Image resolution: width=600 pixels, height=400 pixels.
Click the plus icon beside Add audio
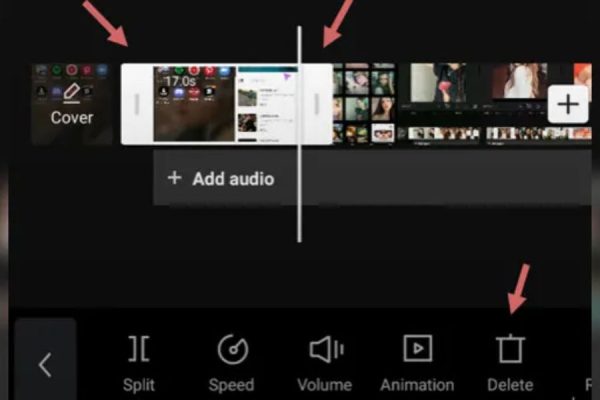(175, 178)
